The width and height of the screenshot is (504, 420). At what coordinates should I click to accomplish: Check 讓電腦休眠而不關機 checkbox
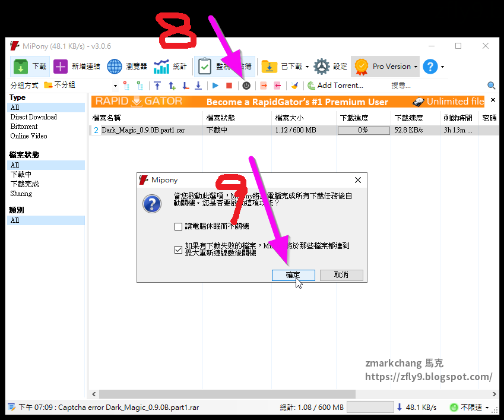[x=179, y=227]
